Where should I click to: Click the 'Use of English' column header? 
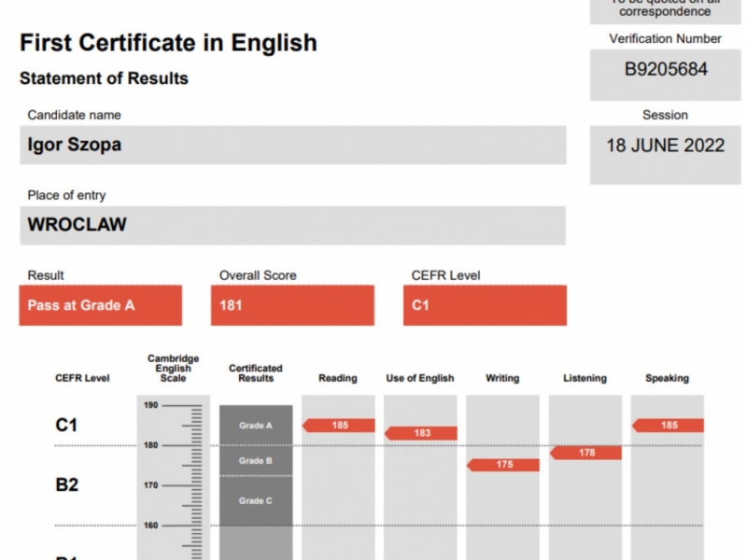tap(420, 378)
